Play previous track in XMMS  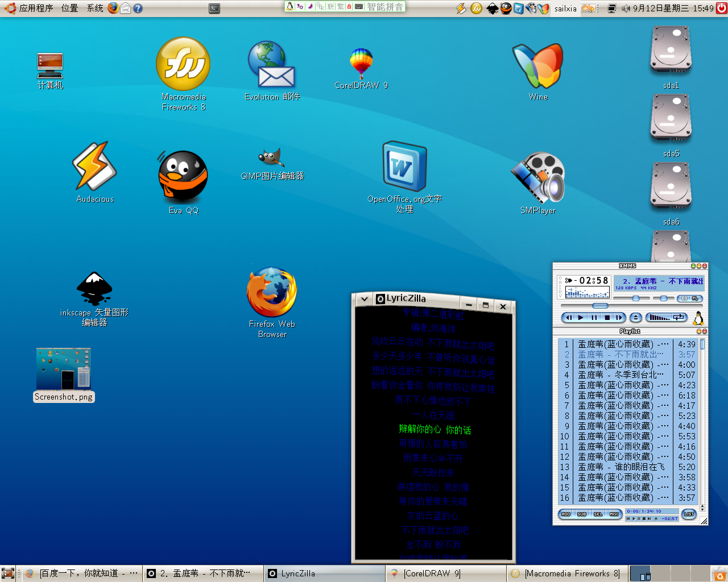[x=568, y=318]
